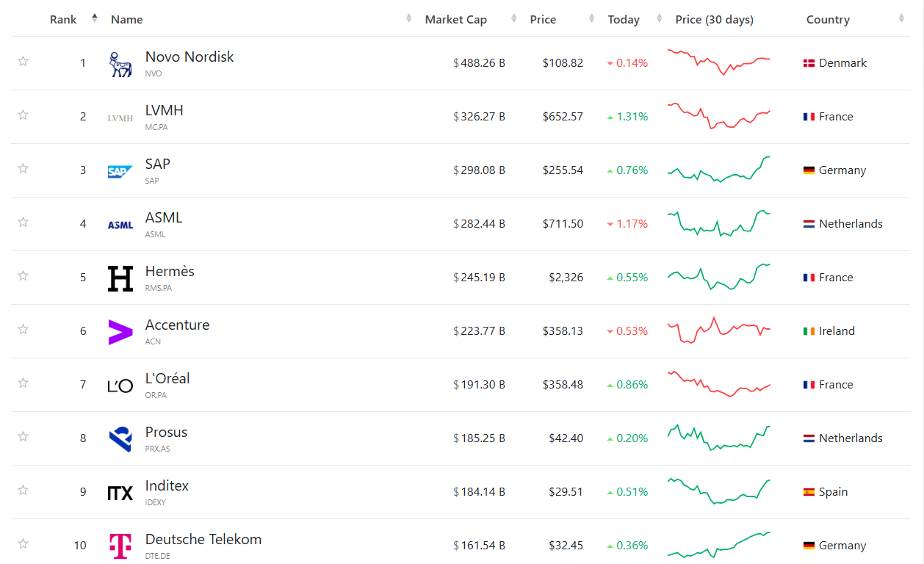Open Accenture company link

[177, 325]
